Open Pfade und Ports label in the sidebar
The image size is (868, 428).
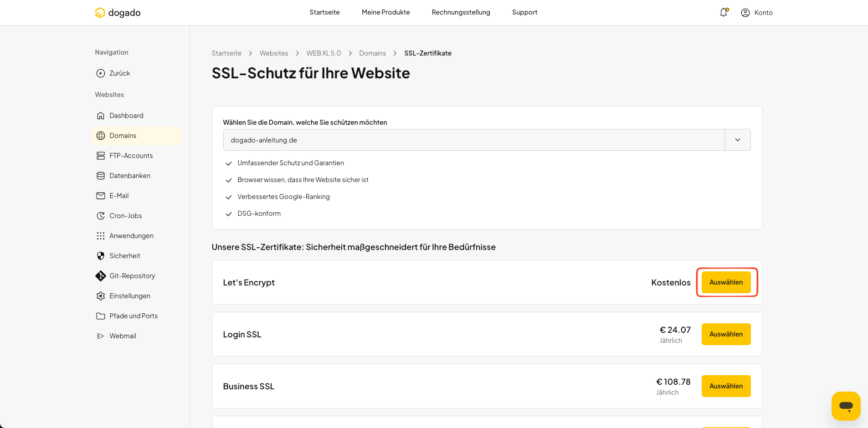click(134, 316)
